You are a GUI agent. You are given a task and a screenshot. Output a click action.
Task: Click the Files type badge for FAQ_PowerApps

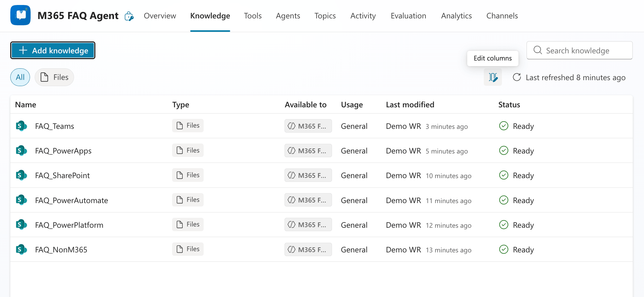[188, 150]
